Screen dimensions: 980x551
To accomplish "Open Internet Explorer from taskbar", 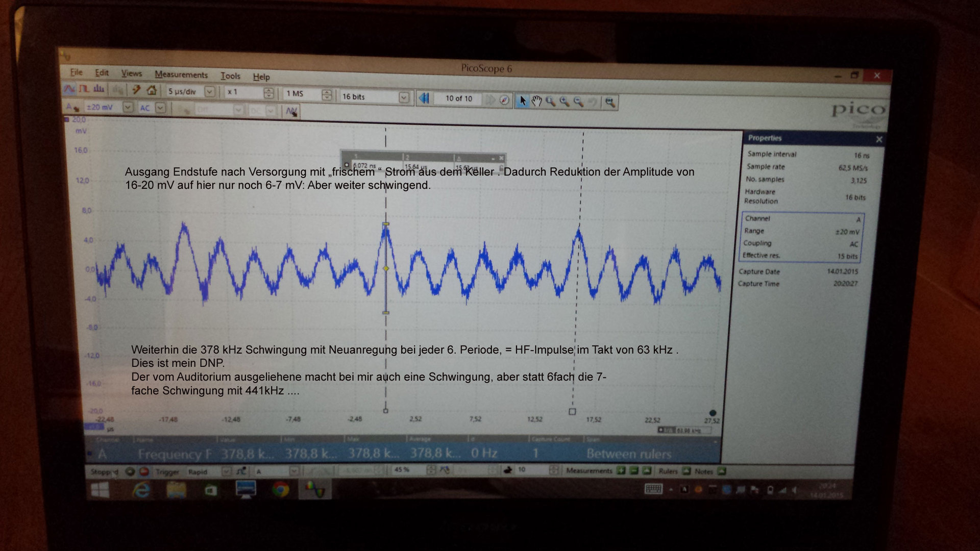I will tap(141, 491).
